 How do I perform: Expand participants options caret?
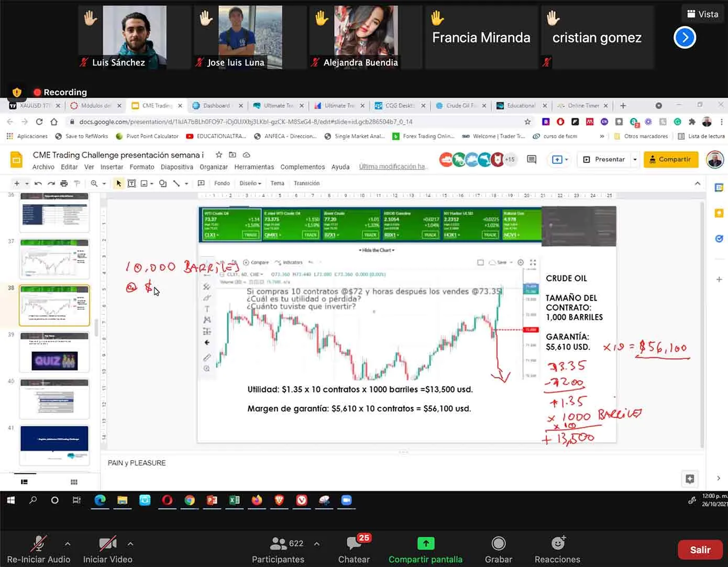point(317,544)
